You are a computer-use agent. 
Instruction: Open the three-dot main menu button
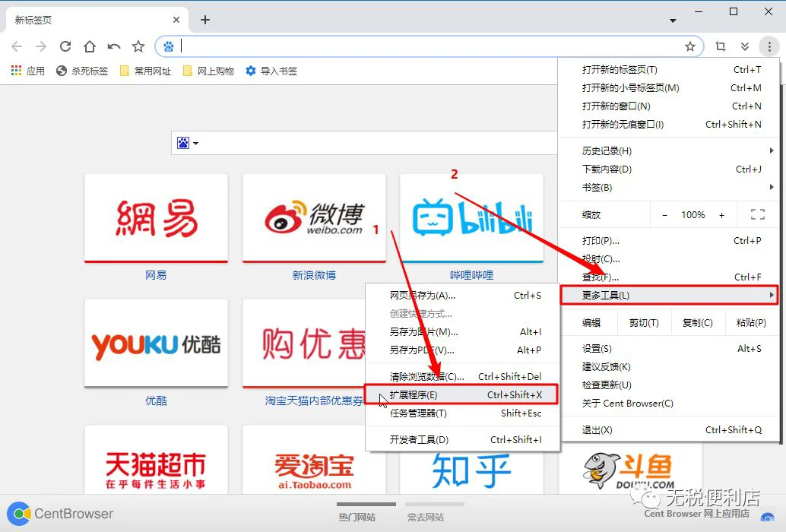(769, 46)
